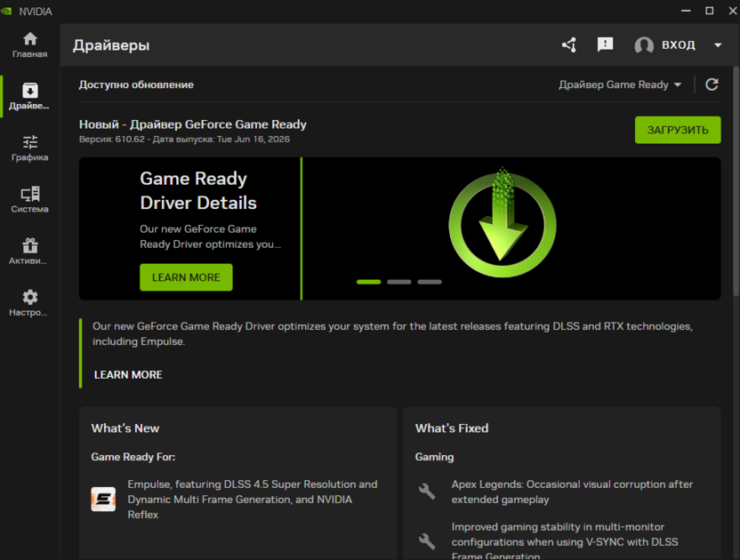Click the Empulse game icon
This screenshot has height=560, width=740.
(103, 500)
